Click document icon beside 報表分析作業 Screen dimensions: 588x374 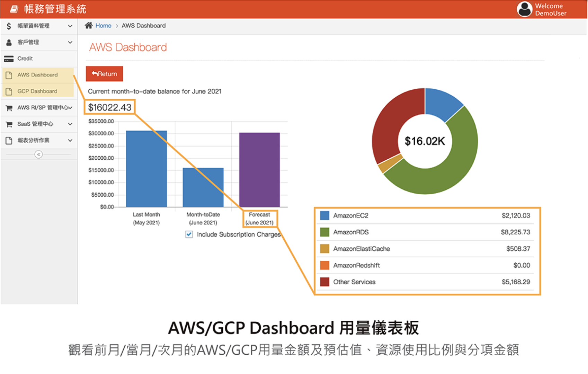point(9,140)
